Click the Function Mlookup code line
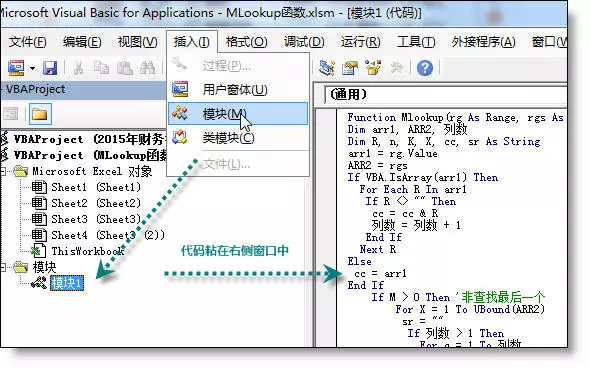The width and height of the screenshot is (589, 369). pyautogui.click(x=455, y=118)
